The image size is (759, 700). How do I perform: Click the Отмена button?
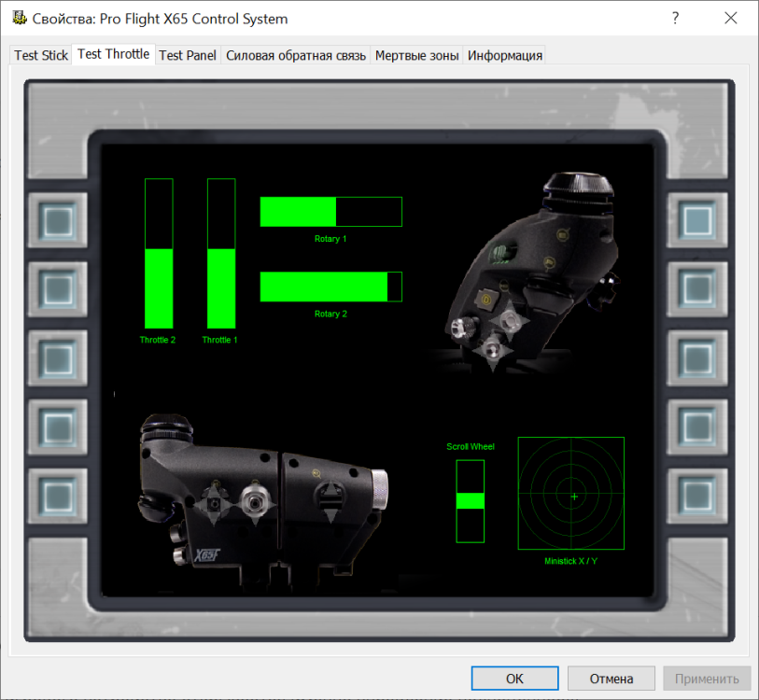611,679
